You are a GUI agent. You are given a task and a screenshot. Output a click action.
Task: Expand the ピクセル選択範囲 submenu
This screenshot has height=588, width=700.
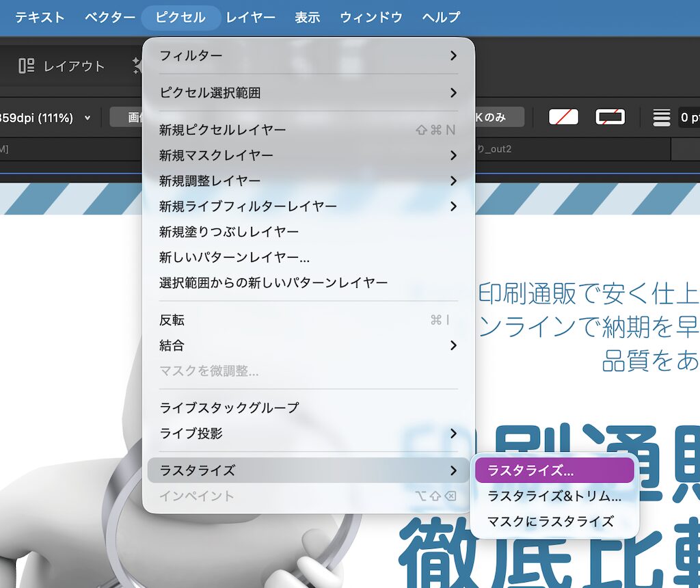click(308, 92)
